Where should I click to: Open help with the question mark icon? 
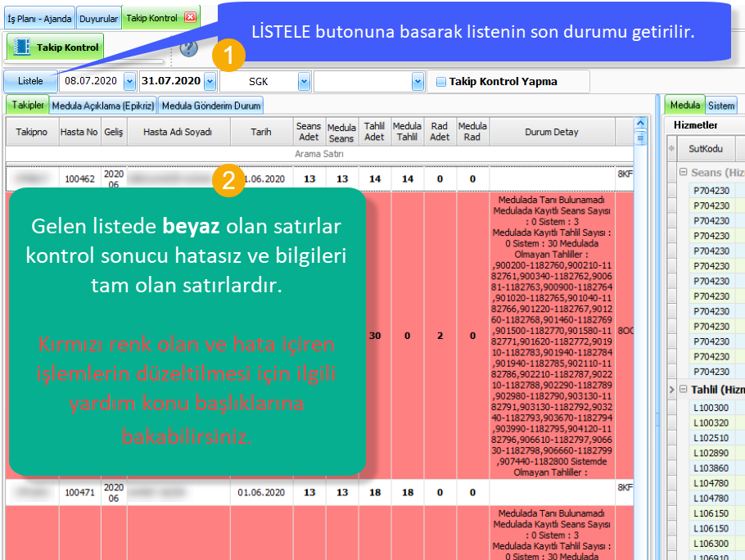pos(188,48)
